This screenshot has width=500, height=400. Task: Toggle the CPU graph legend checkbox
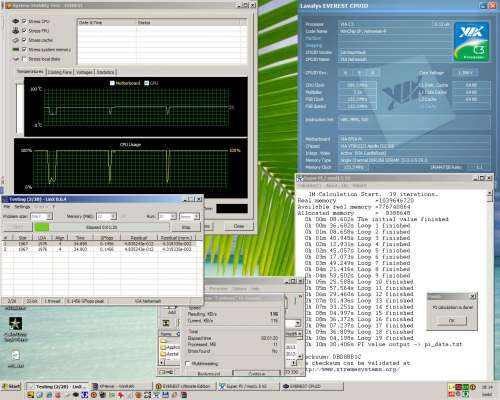[x=146, y=83]
